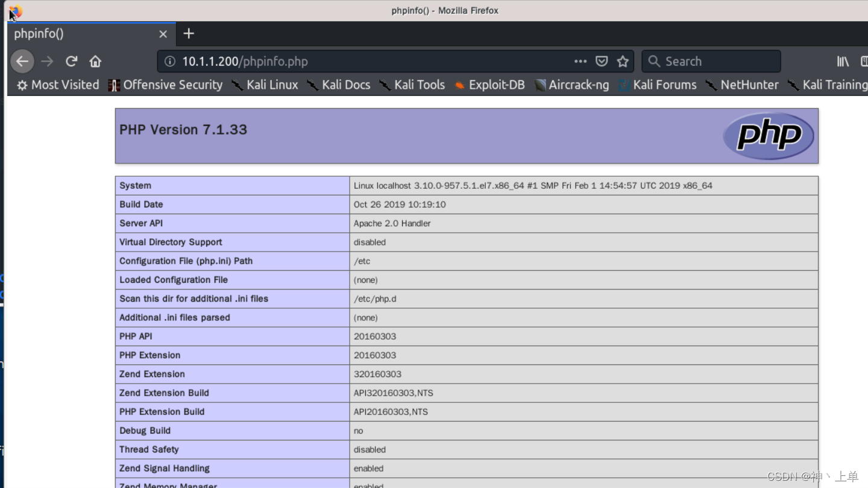Click the PHP API label
This screenshot has height=488, width=868.
136,337
